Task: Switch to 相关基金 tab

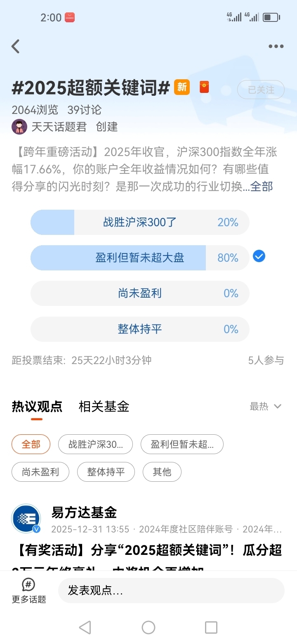Action: (104, 407)
